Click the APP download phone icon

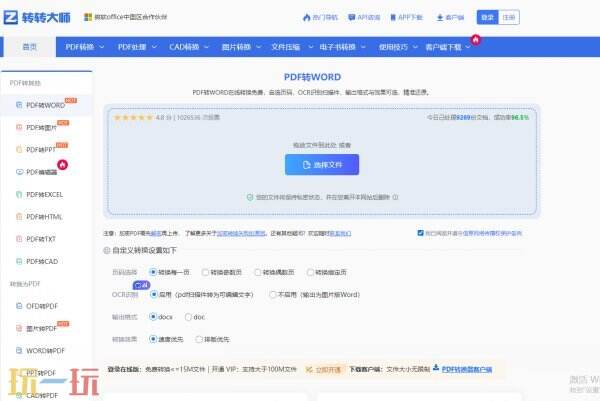[x=393, y=17]
